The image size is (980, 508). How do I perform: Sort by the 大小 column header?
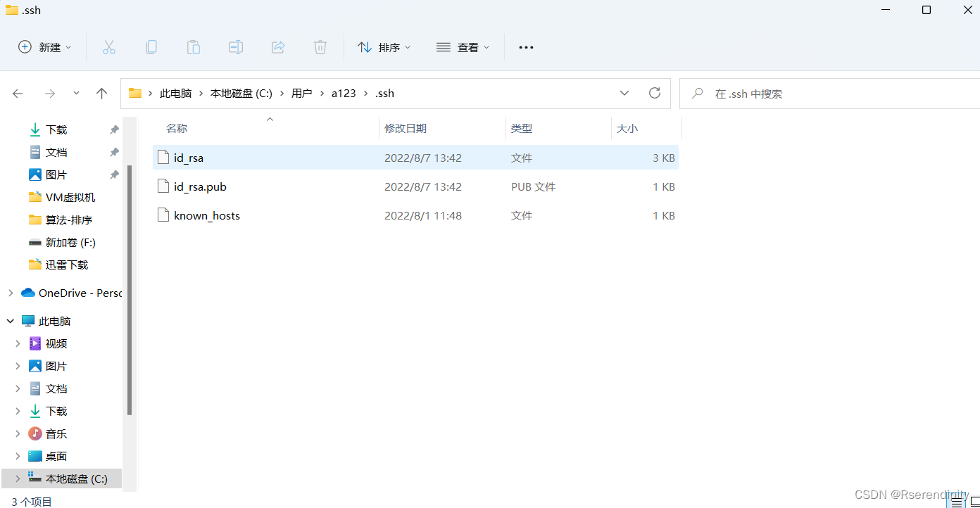pyautogui.click(x=627, y=129)
